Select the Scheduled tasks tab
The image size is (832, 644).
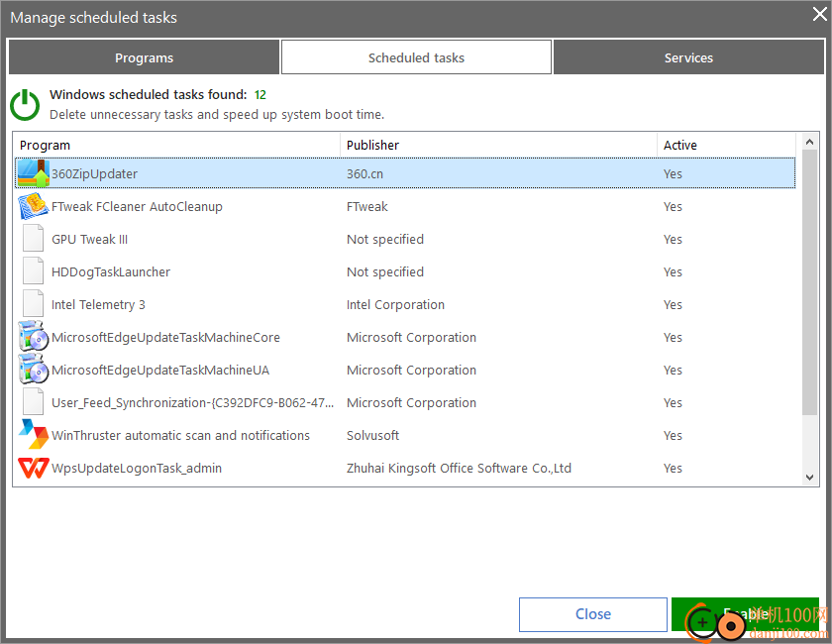[416, 57]
